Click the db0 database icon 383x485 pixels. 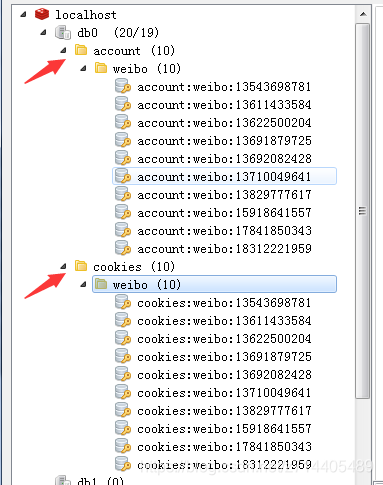coord(63,33)
